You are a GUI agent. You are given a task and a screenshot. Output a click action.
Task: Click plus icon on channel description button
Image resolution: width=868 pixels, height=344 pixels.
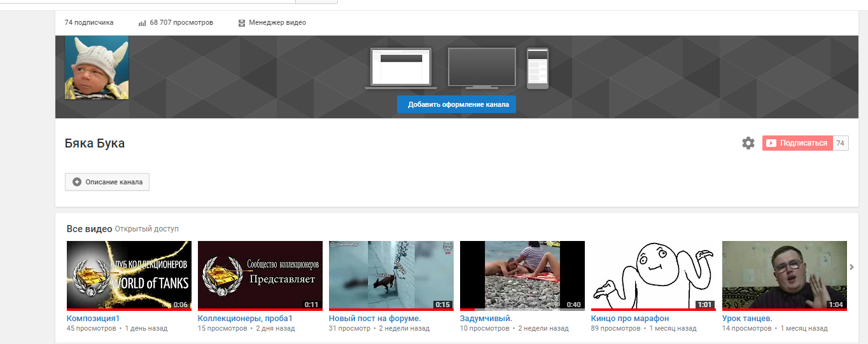point(77,182)
